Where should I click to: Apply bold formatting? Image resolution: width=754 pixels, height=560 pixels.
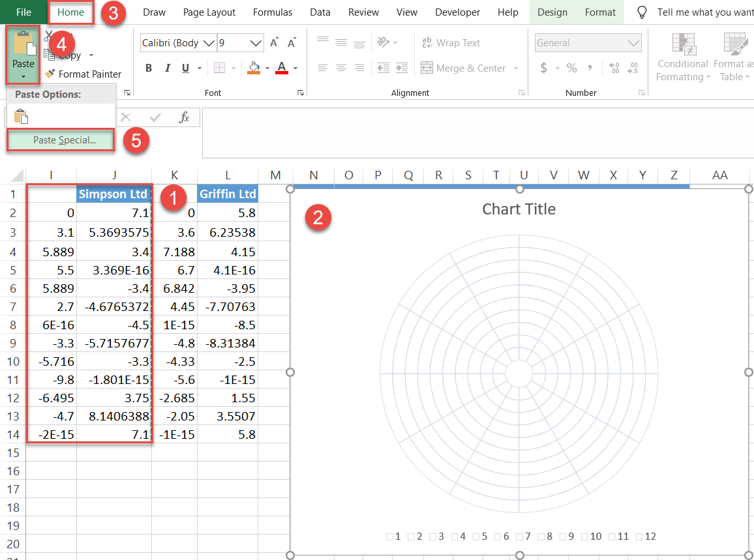pos(148,67)
